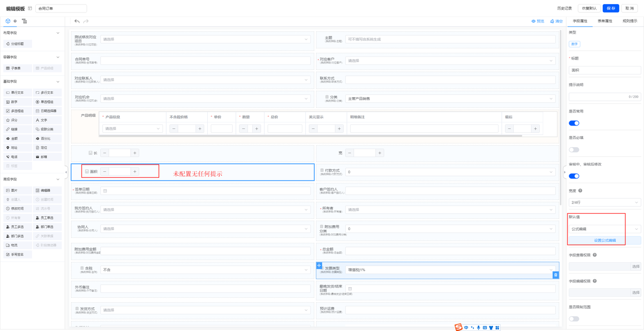Pick the 子表单 container field

pos(18,68)
